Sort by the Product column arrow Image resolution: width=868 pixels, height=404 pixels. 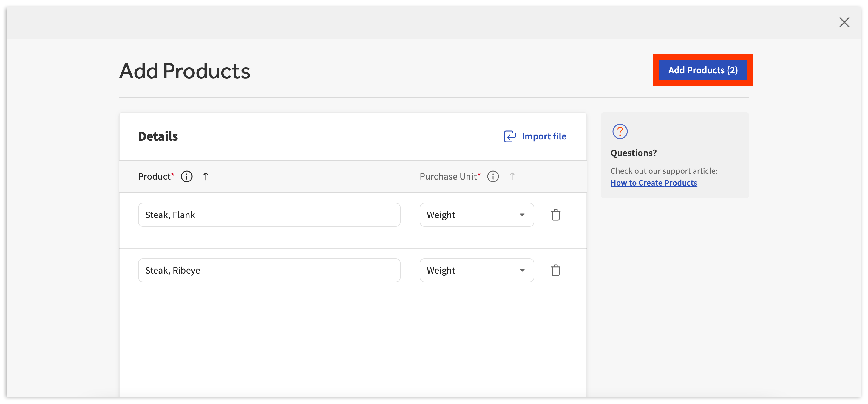coord(206,176)
